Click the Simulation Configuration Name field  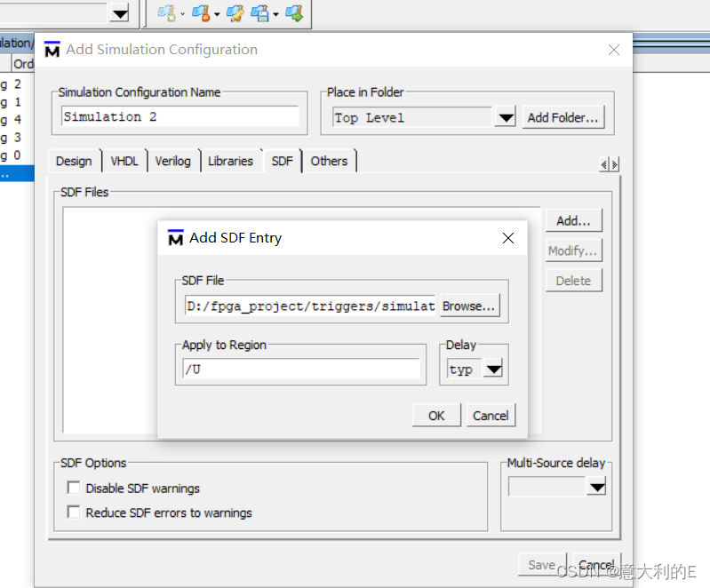click(180, 116)
